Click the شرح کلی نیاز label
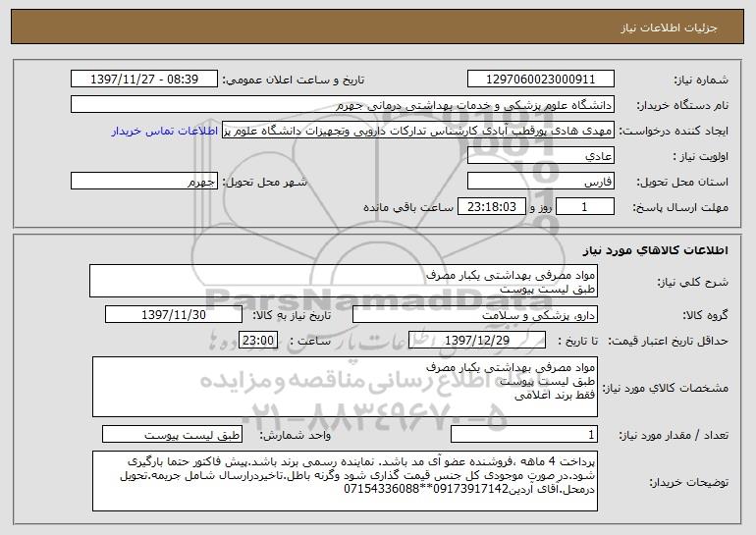This screenshot has width=756, height=535. click(693, 282)
